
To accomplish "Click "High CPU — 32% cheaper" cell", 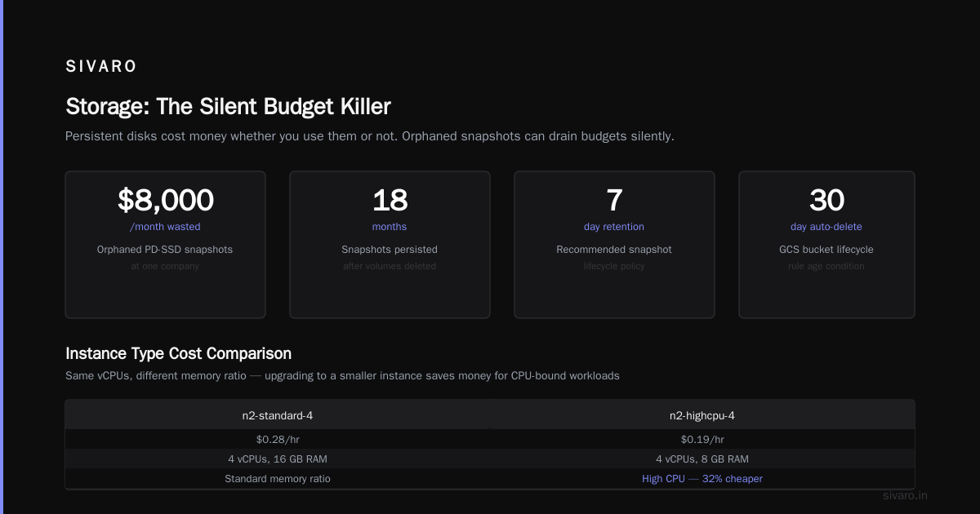I will click(702, 479).
